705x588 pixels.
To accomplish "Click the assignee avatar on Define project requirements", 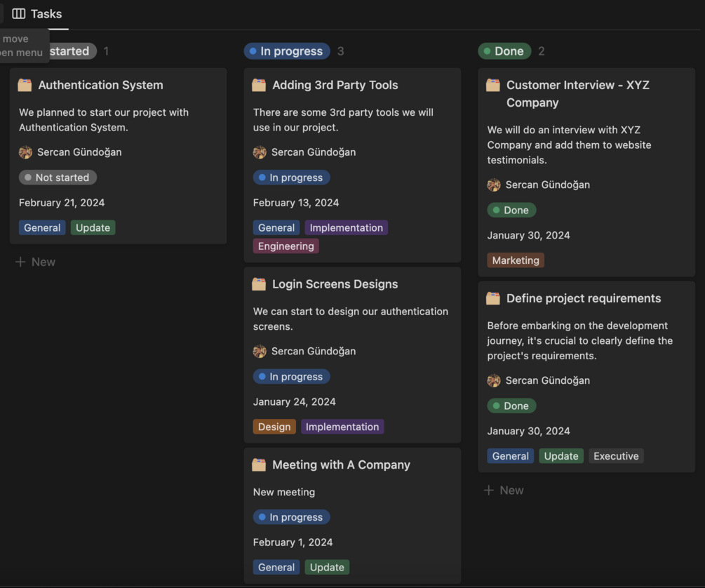I will [494, 380].
